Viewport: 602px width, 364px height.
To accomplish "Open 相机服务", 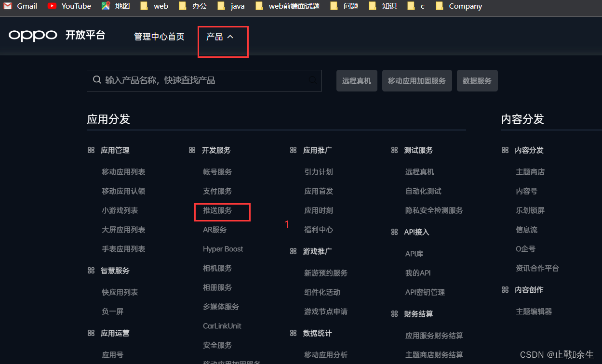I will pyautogui.click(x=217, y=268).
